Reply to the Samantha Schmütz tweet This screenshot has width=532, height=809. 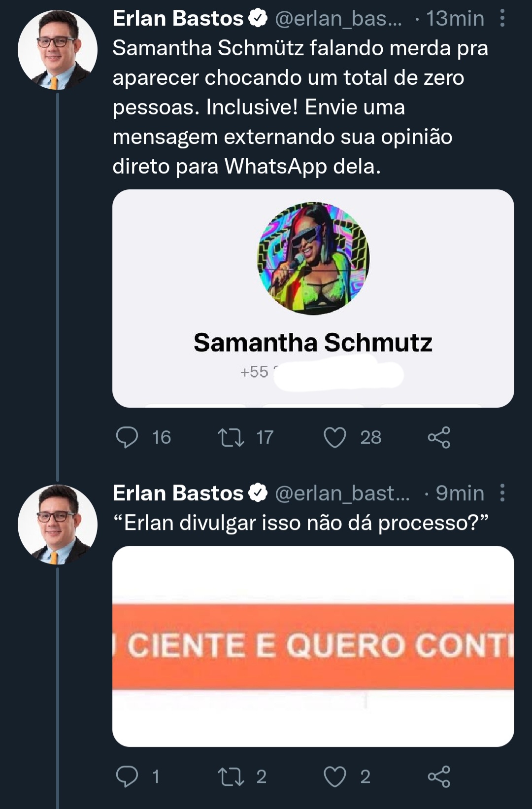(127, 437)
